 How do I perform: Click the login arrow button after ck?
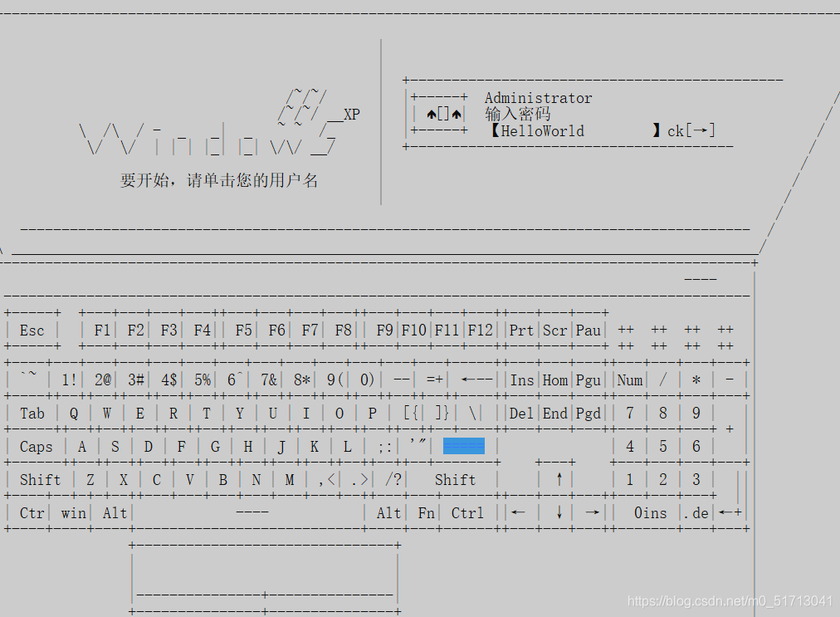(700, 130)
